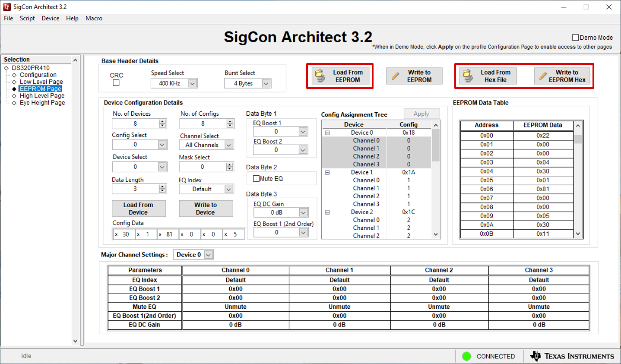The height and width of the screenshot is (364, 621).
Task: Select Channel 3 under Device 1 in tree
Action: pyautogui.click(x=366, y=204)
